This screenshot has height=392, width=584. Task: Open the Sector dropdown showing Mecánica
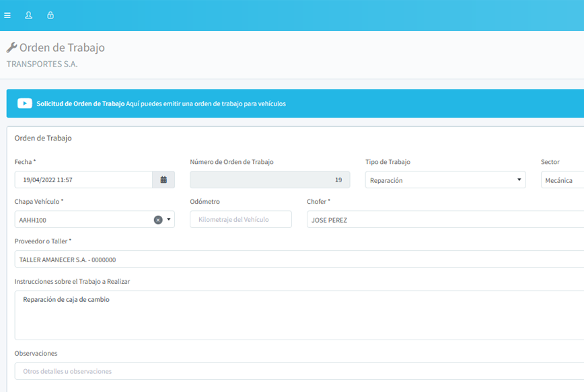pyautogui.click(x=562, y=180)
